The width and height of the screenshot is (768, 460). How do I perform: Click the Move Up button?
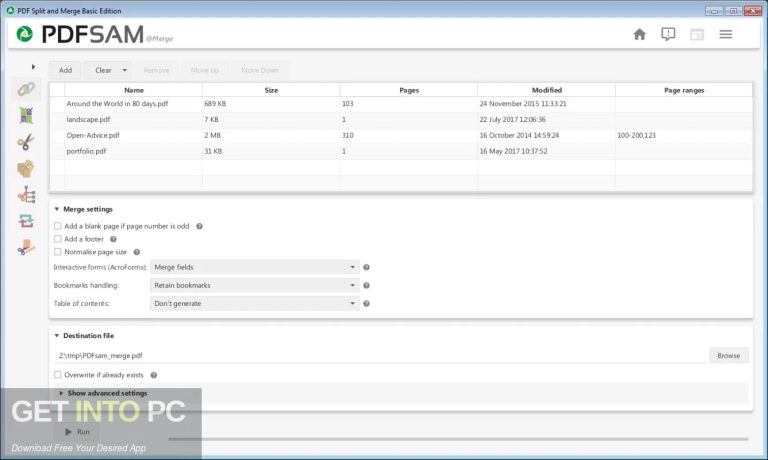coord(205,70)
